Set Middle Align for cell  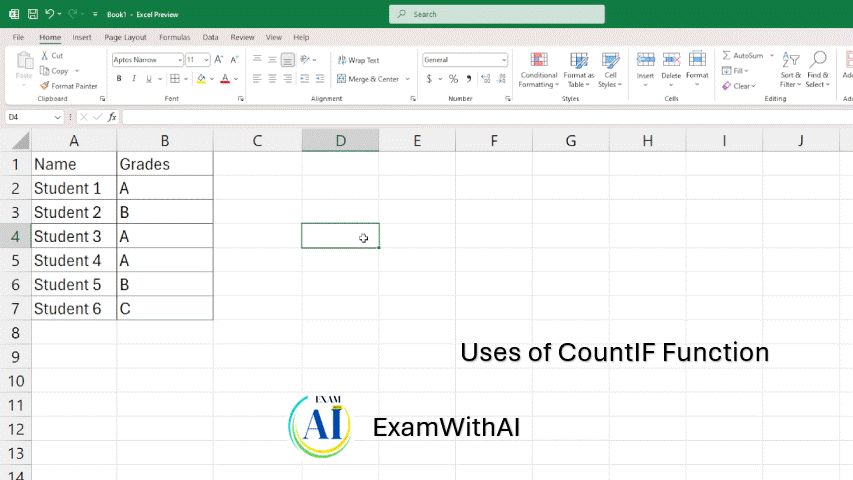(x=273, y=60)
